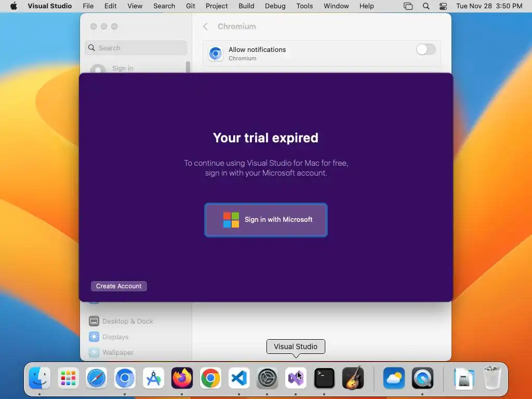The width and height of the screenshot is (532, 399).
Task: Toggle Allow notifications for Chromium
Action: pyautogui.click(x=426, y=49)
